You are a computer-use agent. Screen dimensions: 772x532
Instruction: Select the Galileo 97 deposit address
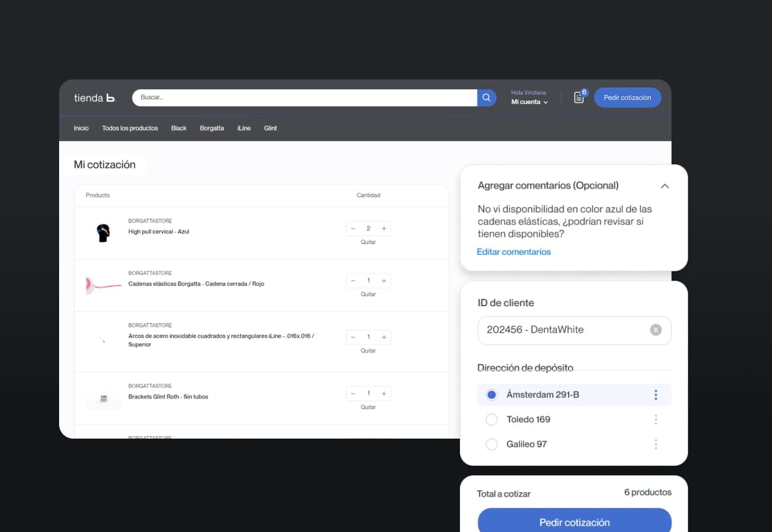(x=491, y=444)
